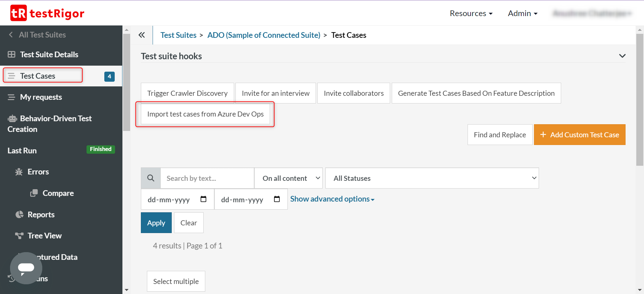This screenshot has width=644, height=294.
Task: Open the On all content dropdown
Action: pos(288,178)
